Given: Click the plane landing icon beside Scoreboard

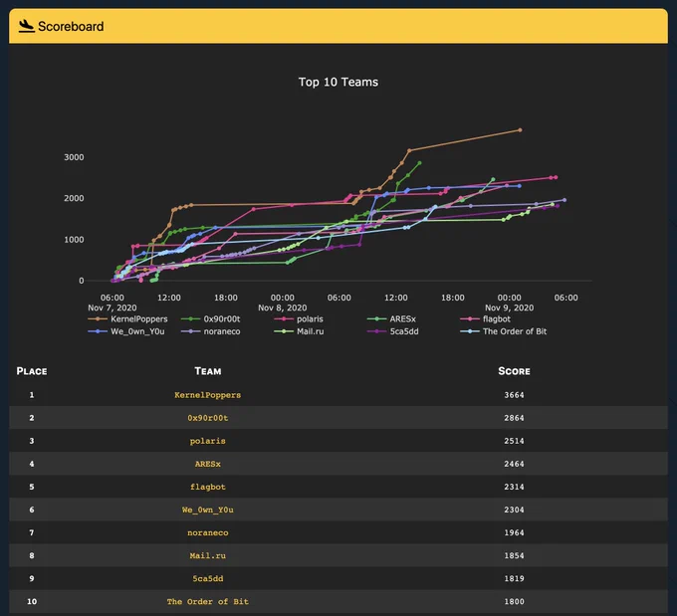Looking at the screenshot, I should coord(26,26).
